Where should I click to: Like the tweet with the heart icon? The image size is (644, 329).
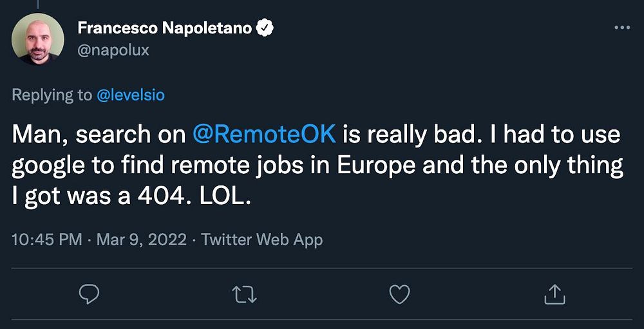pyautogui.click(x=399, y=295)
